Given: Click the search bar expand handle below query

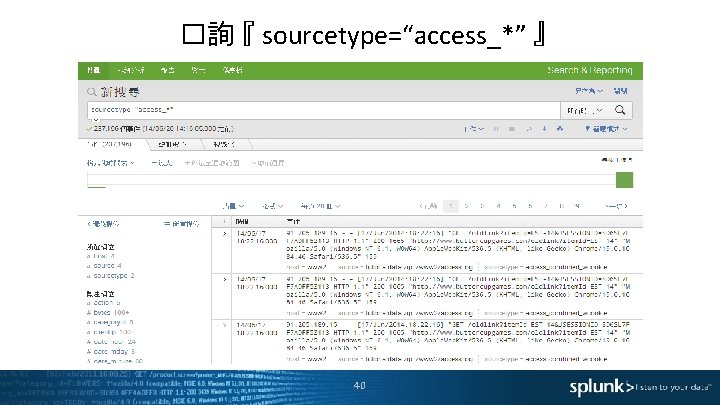Looking at the screenshot, I should [95, 119].
